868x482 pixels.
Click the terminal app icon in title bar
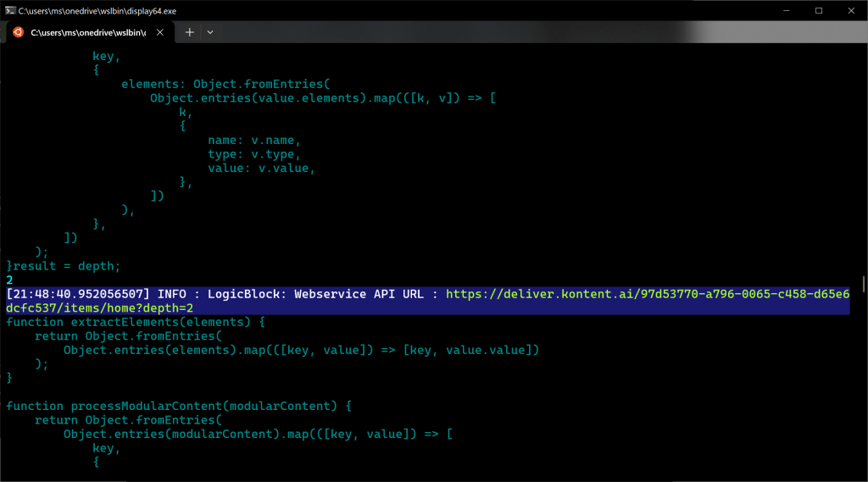click(x=9, y=10)
